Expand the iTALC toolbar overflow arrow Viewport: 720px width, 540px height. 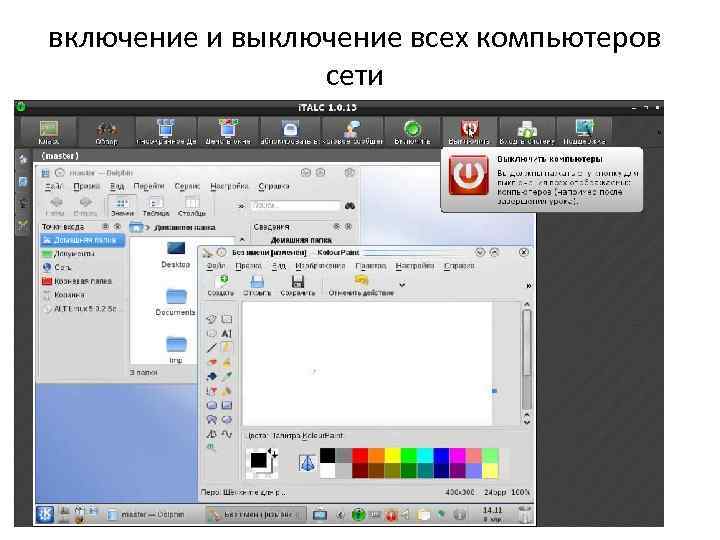click(659, 132)
